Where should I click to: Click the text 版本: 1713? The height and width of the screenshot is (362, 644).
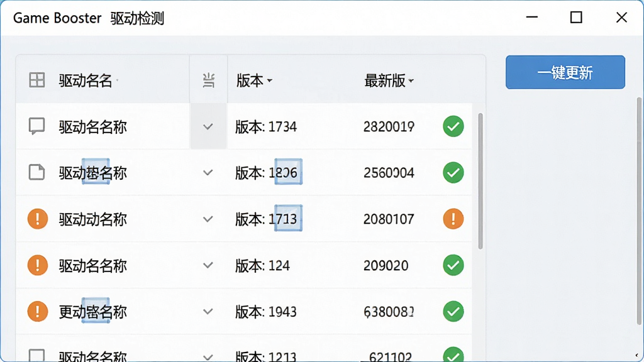[266, 219]
